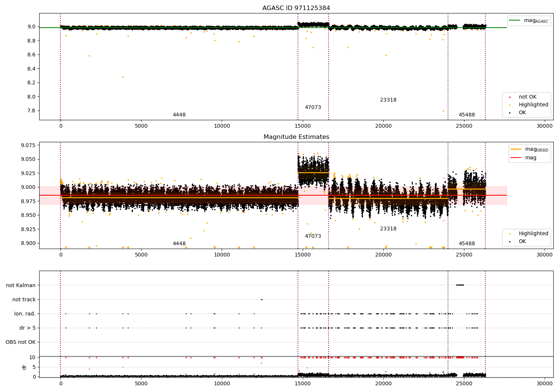Click the '9.050' y-axis tick label
This screenshot has height=392, width=560.
coord(28,159)
